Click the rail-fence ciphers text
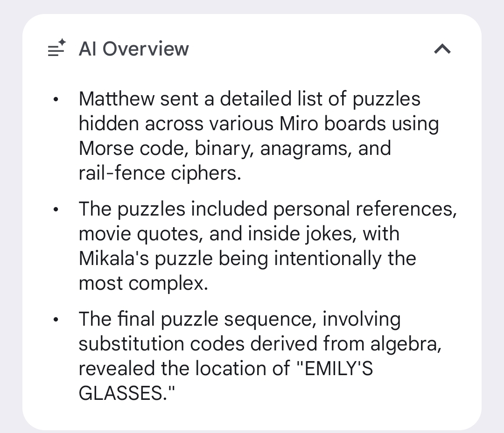The image size is (504, 433). (x=160, y=174)
